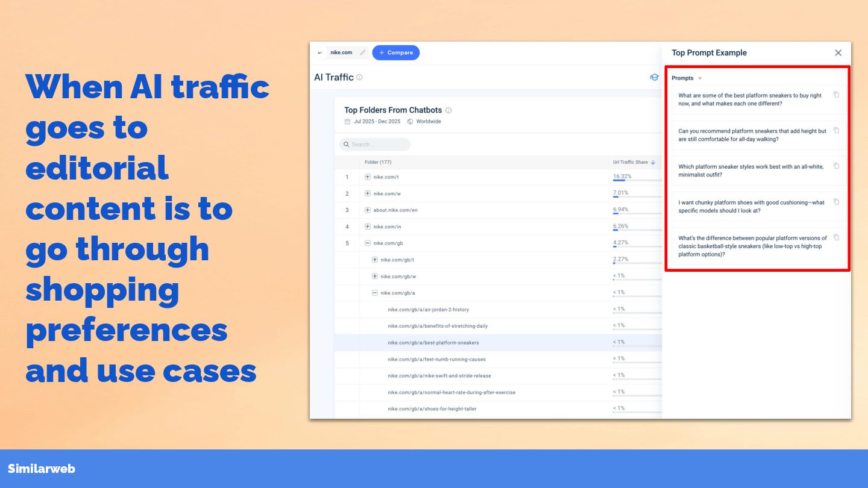Click the Nike swoosh site icon
Viewport: 868px width, 488px height.
(x=320, y=52)
